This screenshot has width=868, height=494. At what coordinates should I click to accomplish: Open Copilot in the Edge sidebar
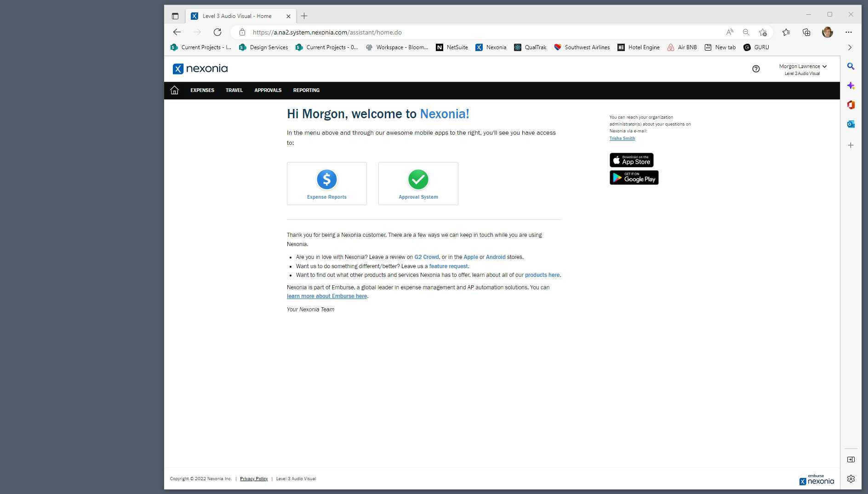851,86
